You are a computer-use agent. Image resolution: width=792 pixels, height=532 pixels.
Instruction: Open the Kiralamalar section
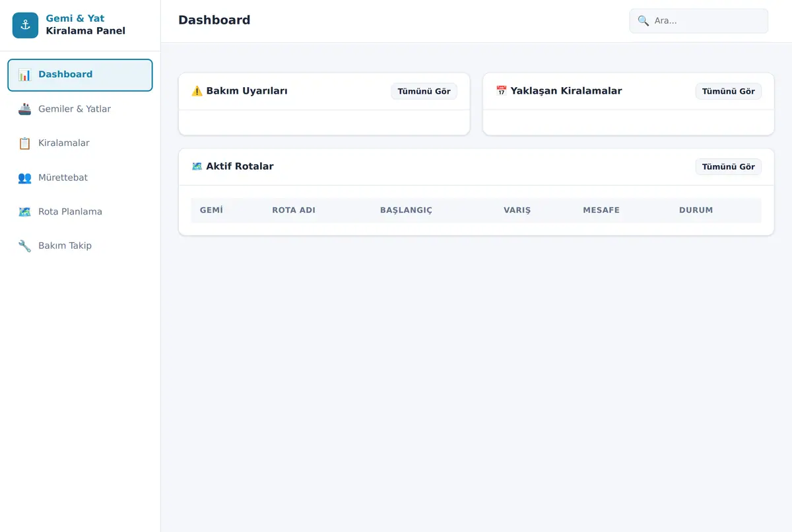coord(80,143)
